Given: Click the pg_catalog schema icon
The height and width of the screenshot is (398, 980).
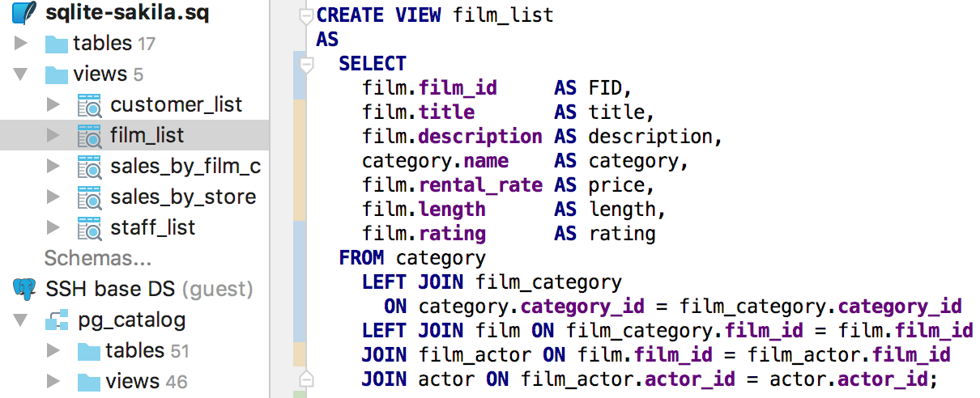Looking at the screenshot, I should pos(56,320).
